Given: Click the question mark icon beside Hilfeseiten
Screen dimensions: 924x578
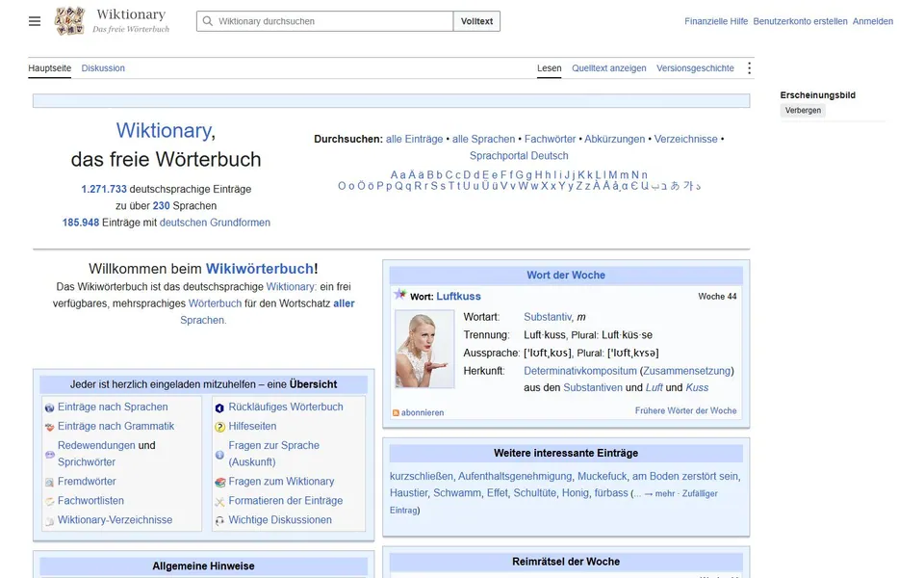Looking at the screenshot, I should click(219, 427).
